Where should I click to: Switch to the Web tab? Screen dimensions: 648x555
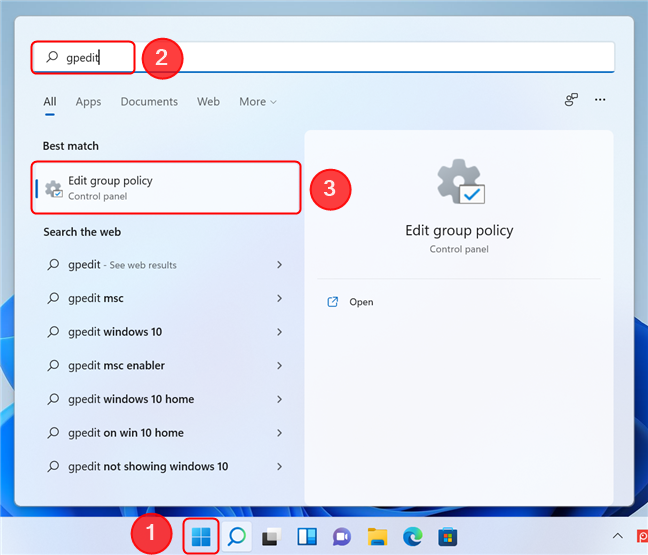coord(208,102)
